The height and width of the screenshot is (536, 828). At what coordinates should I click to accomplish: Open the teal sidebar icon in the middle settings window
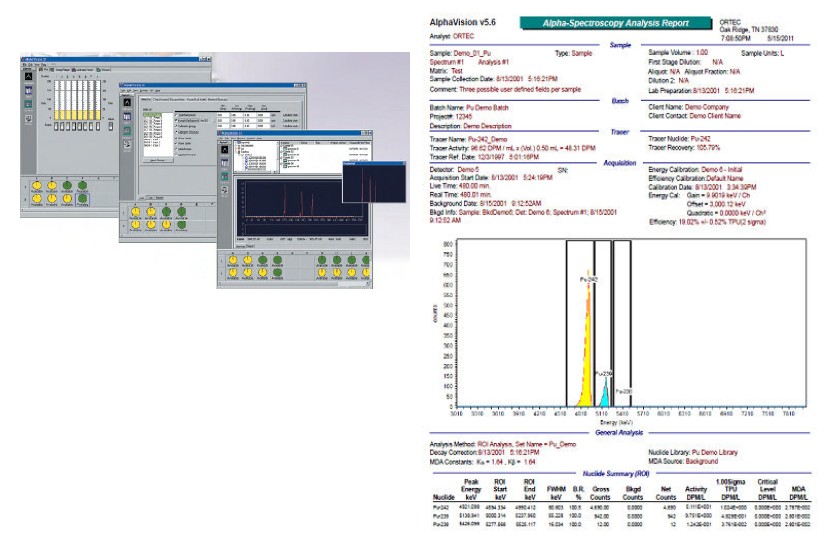coord(127,131)
